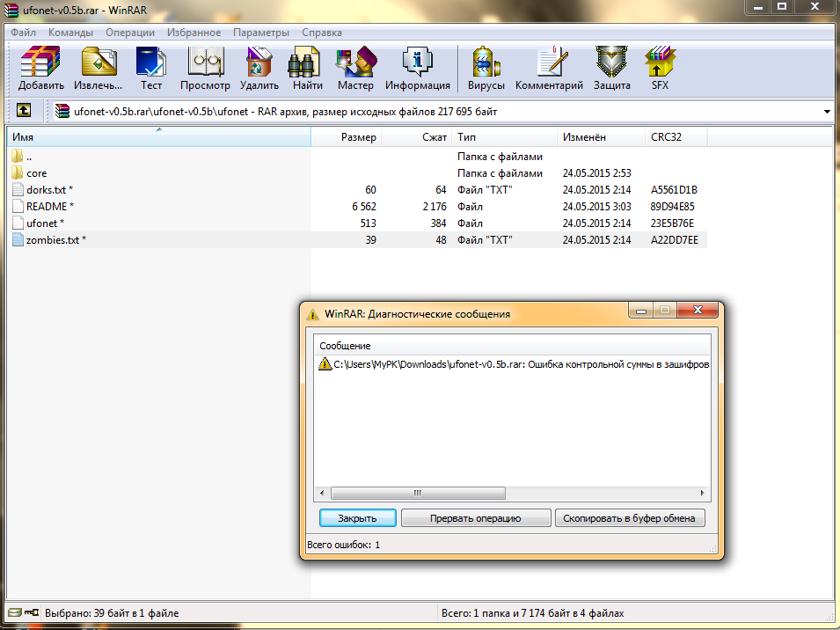Click the Закрыть button in the diagnostics dialog
Image resolution: width=840 pixels, height=630 pixels.
tap(357, 518)
